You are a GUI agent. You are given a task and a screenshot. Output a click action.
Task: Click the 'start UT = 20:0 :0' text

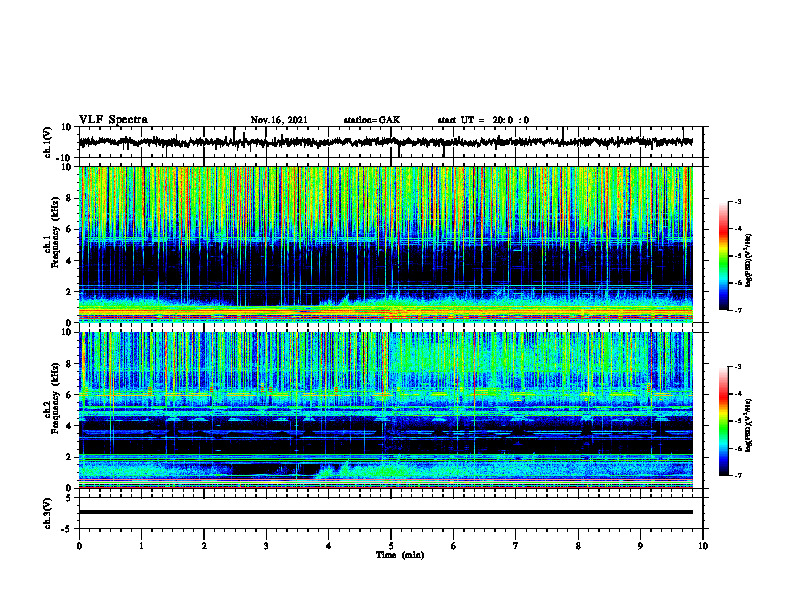[483, 120]
